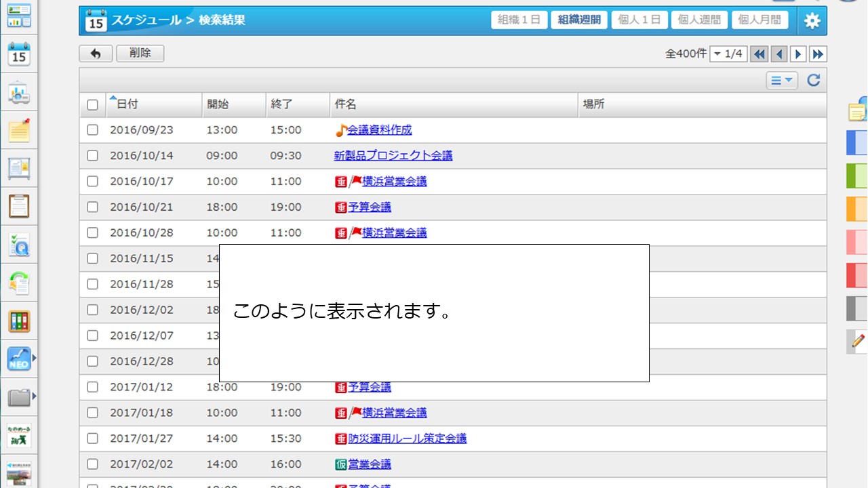Go to the next results page

coord(799,54)
